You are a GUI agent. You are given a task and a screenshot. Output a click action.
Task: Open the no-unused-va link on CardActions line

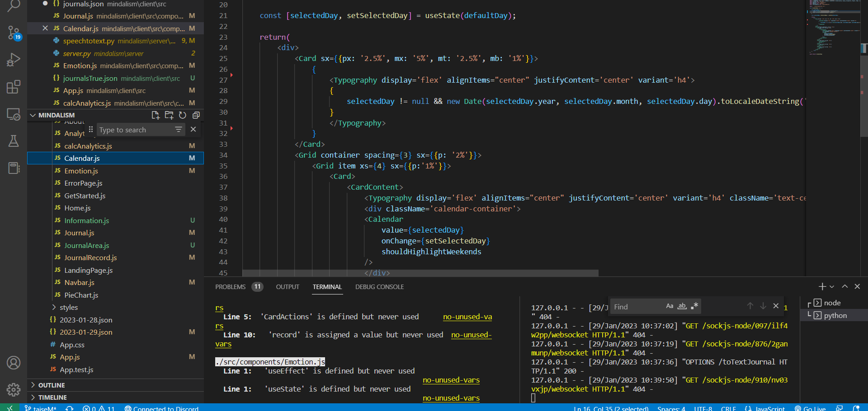click(467, 317)
